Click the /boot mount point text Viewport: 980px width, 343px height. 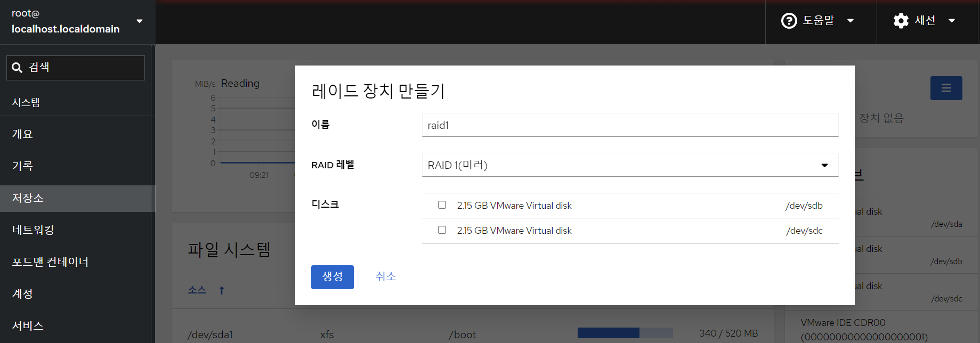463,334
